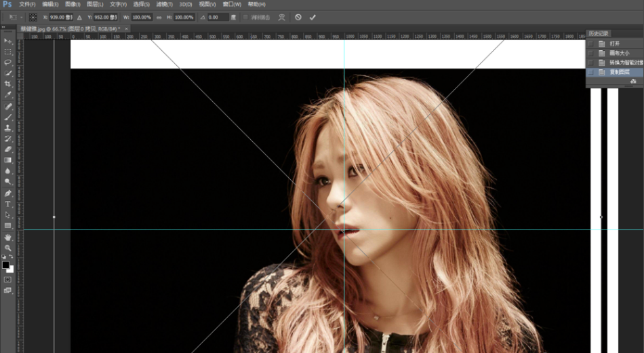Toggle the maintain aspect ratio link
The image size is (644, 353).
(x=159, y=17)
